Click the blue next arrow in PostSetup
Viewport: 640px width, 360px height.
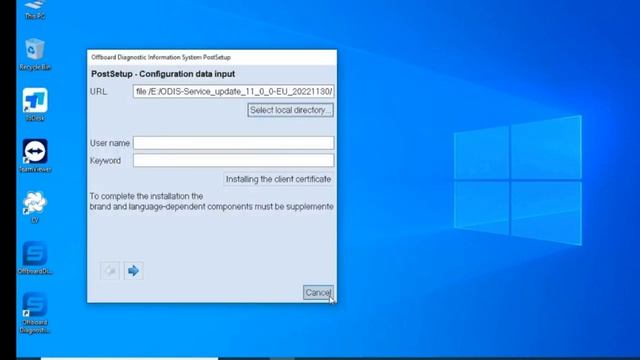click(x=133, y=271)
